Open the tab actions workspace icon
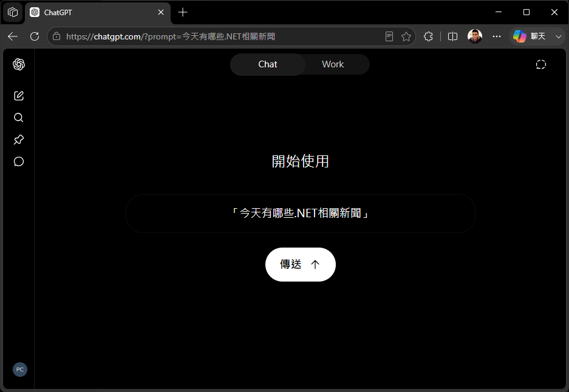 click(x=13, y=12)
